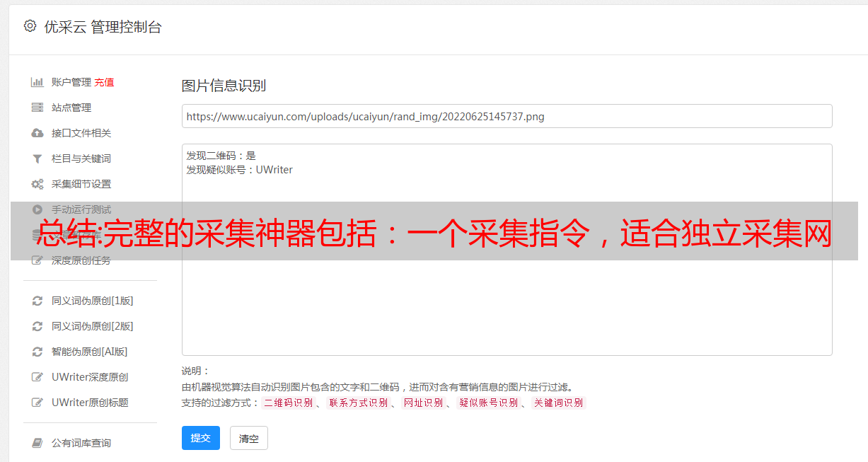
Task: Click the bar chart icon for 账户管理
Action: 37,82
